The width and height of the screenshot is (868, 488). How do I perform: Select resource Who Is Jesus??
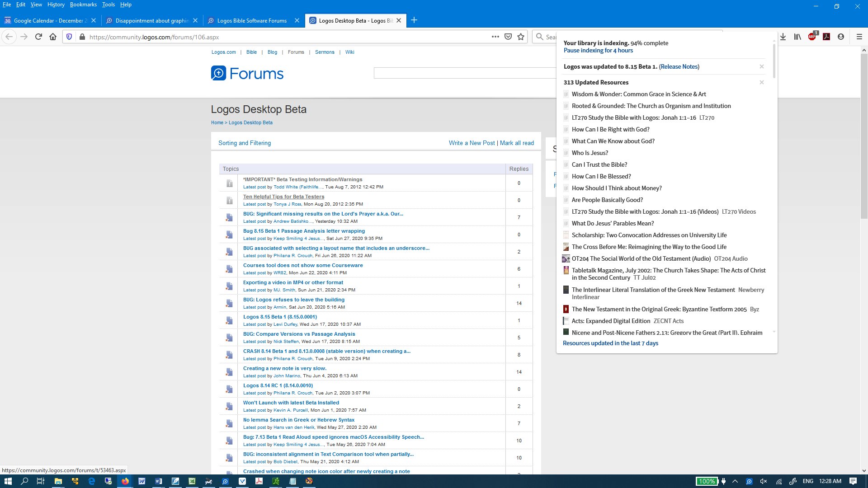click(590, 153)
